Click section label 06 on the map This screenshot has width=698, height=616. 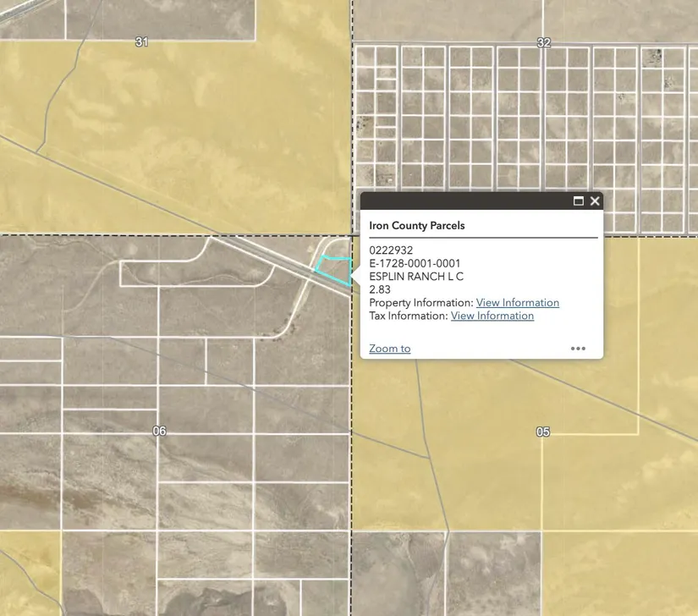159,432
